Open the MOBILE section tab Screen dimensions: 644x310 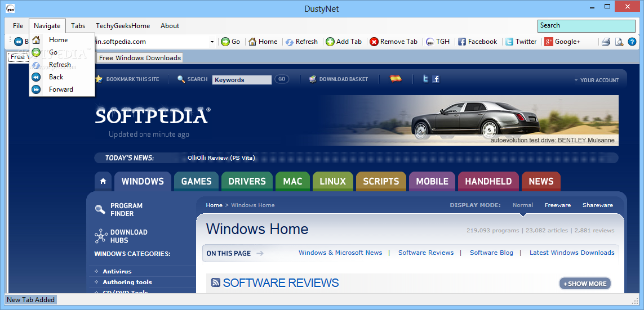pos(432,181)
